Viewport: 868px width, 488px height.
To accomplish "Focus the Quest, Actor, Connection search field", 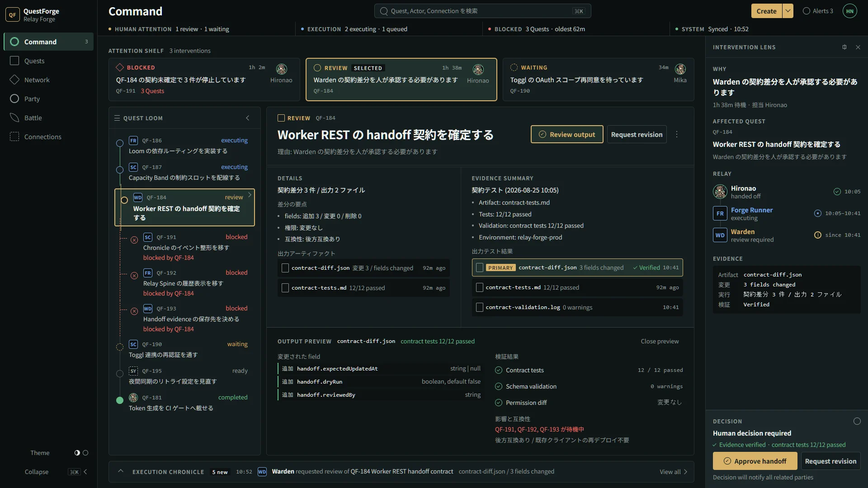I will (482, 11).
